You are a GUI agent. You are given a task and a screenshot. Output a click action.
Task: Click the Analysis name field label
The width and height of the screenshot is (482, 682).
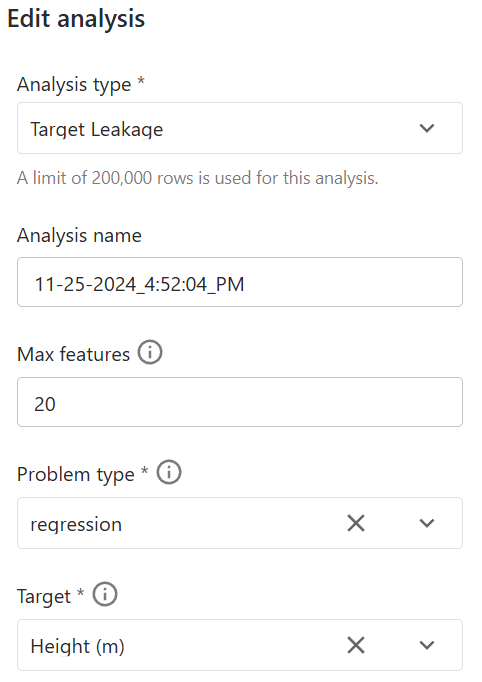pyautogui.click(x=79, y=235)
